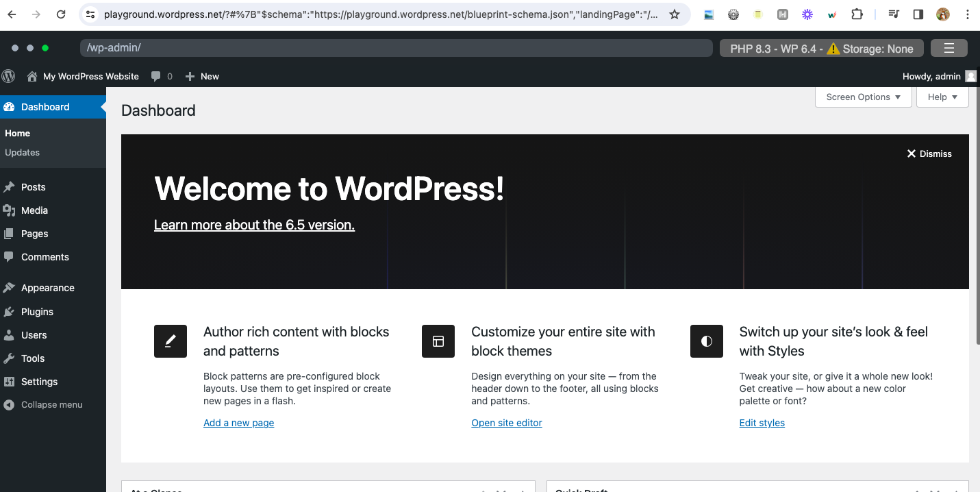Click the Dashboard gauge icon in sidebar
Screen dimensions: 980x492
pos(9,107)
